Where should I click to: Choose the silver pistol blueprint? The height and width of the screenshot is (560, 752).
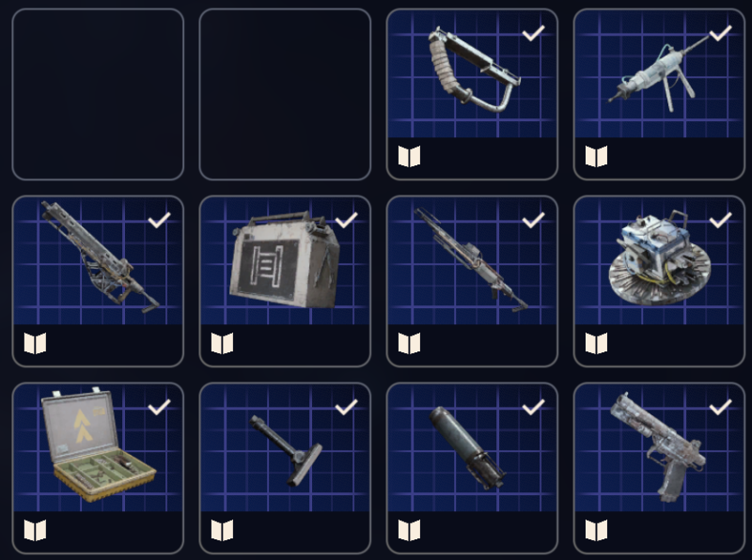pos(659,469)
